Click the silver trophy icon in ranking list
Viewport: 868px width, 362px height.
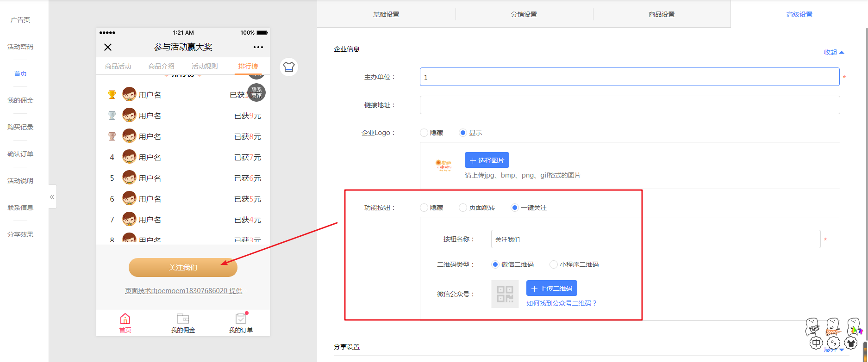click(x=112, y=116)
